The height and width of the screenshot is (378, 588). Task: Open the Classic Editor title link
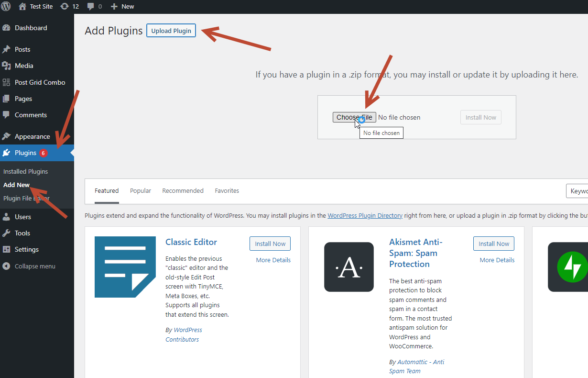(x=191, y=242)
